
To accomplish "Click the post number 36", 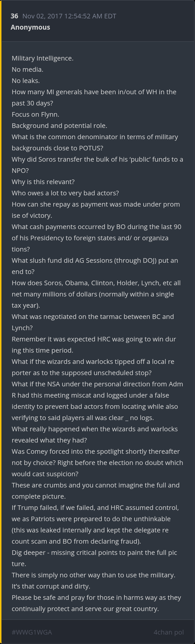I will 14,16.
